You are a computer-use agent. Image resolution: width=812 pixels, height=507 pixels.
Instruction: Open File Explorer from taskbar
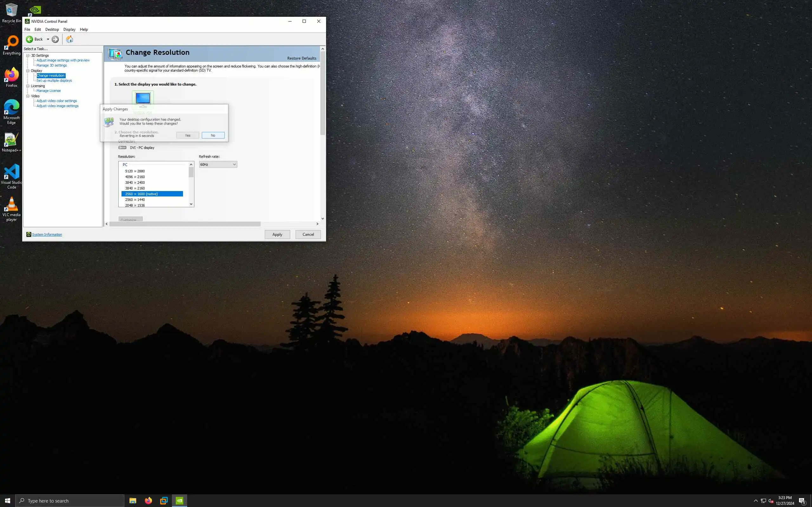tap(133, 501)
